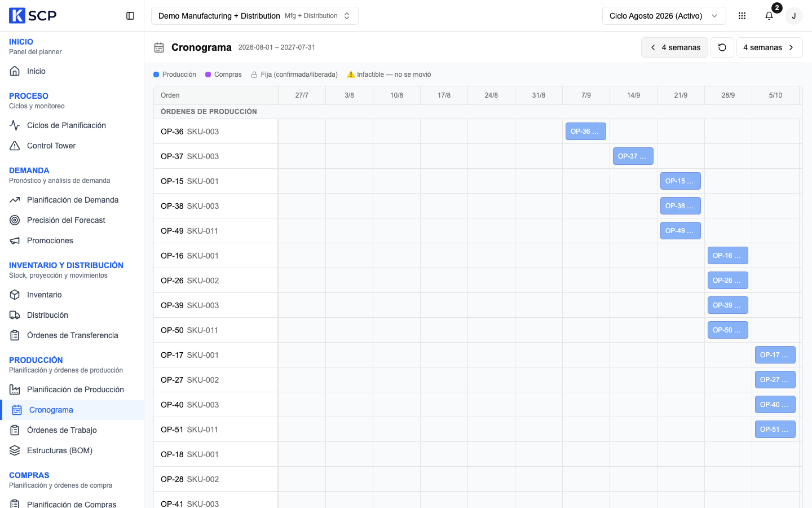
Task: Click the Inicio home icon
Action: 15,71
